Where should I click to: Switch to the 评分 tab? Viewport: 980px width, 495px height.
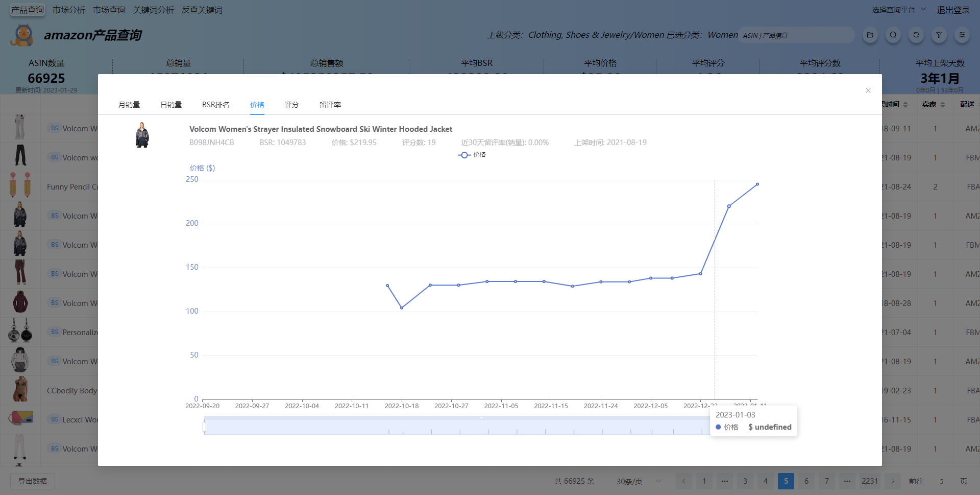click(x=292, y=105)
